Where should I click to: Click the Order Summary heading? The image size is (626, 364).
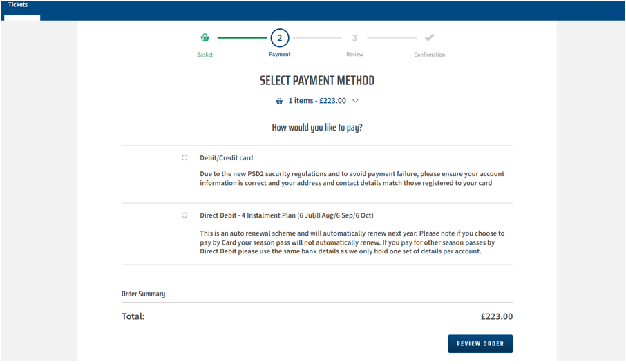pyautogui.click(x=143, y=294)
